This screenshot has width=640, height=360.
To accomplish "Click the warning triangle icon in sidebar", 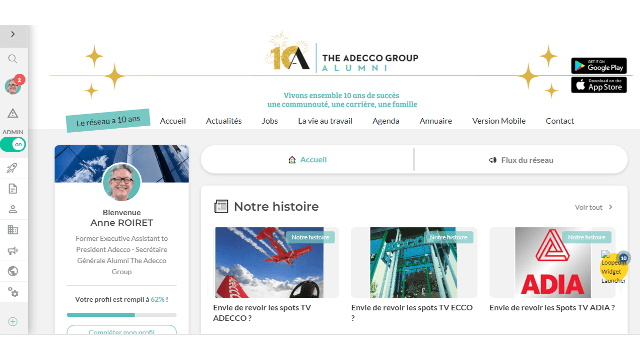I will click(x=13, y=113).
